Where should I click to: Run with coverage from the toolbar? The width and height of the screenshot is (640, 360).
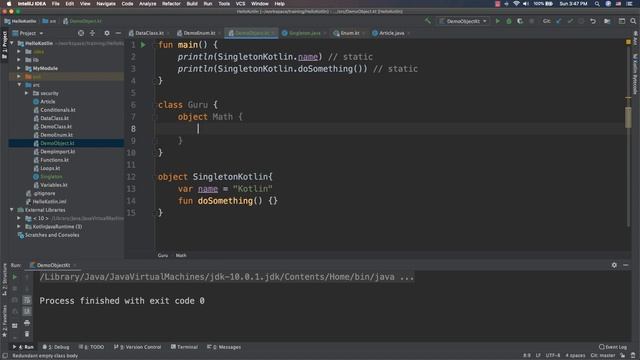[x=520, y=21]
